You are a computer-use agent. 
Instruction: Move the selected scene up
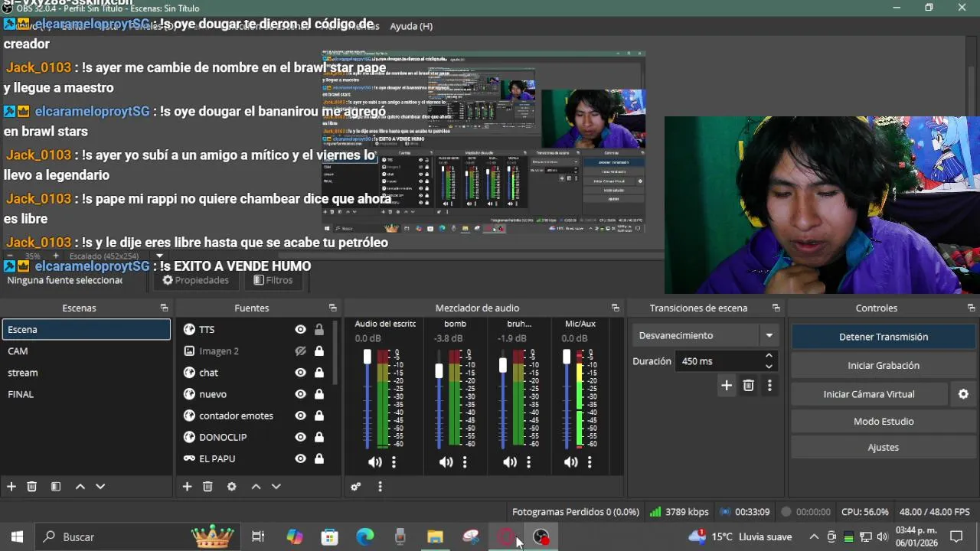click(x=80, y=487)
